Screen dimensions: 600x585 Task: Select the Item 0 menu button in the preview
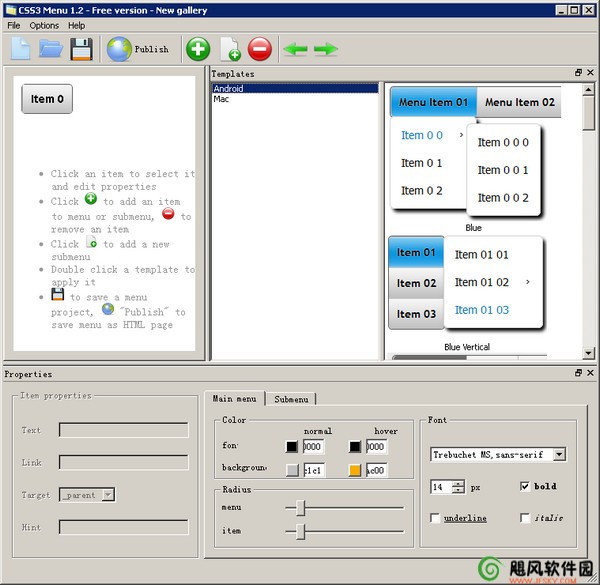pos(47,99)
